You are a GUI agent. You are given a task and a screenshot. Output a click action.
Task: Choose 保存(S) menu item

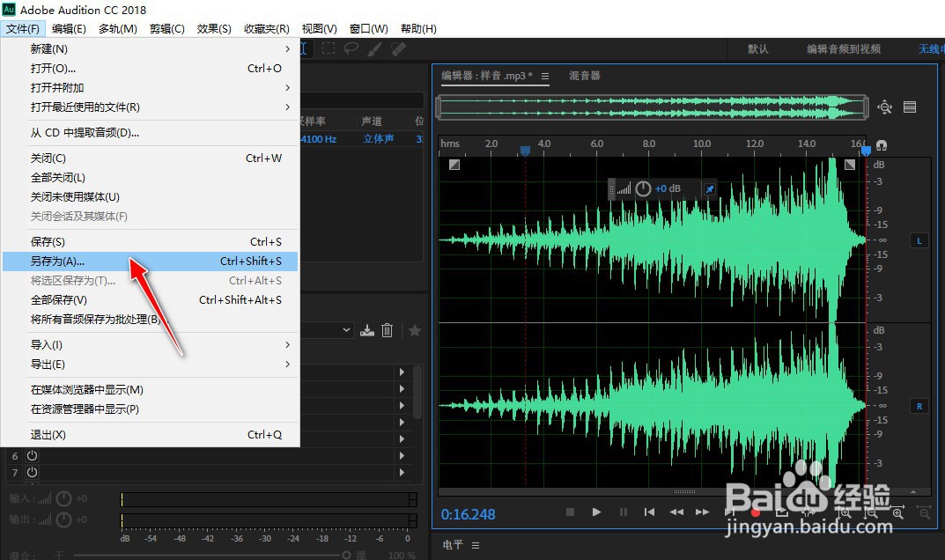pos(151,242)
